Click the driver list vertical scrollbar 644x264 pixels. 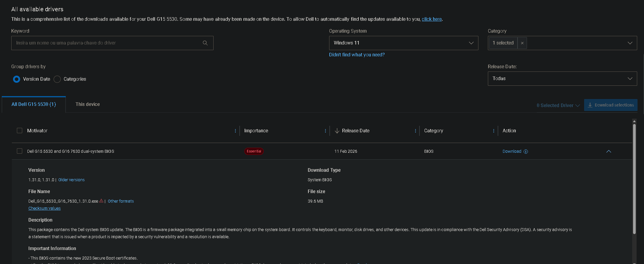coord(634,179)
